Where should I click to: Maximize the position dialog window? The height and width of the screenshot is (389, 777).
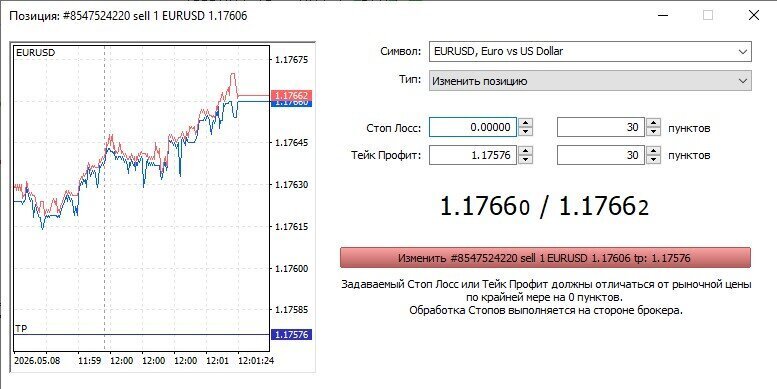708,15
